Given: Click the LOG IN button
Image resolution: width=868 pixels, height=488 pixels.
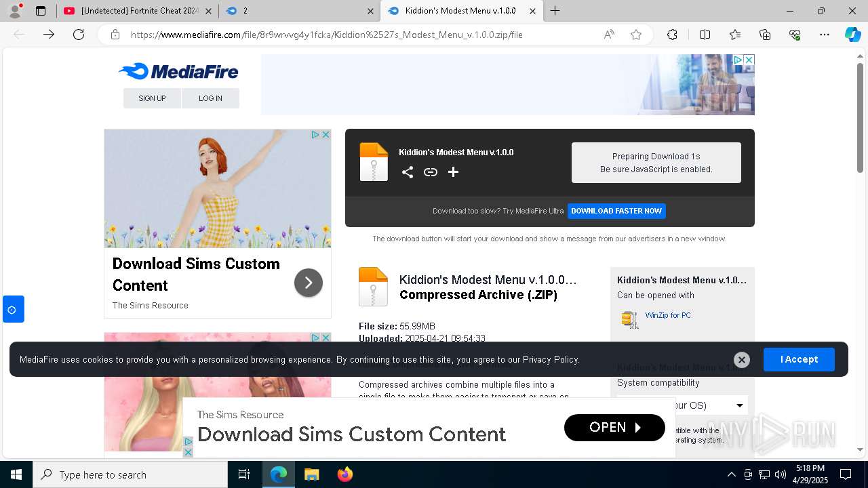Looking at the screenshot, I should pos(210,98).
